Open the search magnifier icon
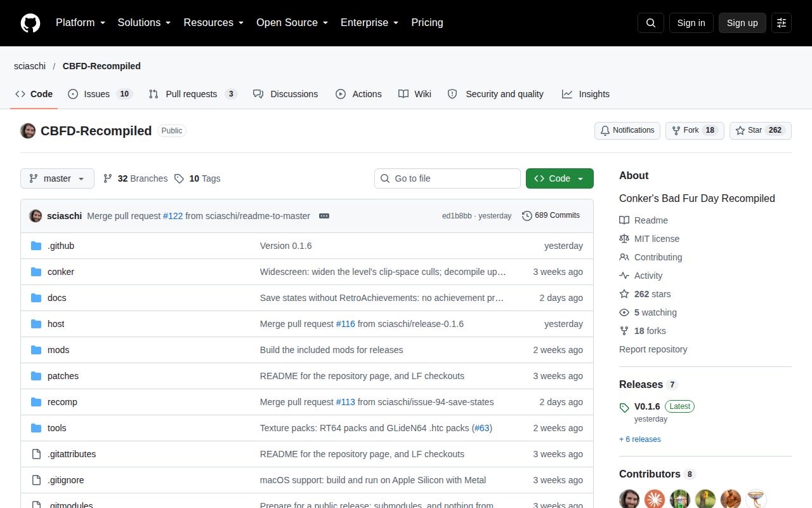 pyautogui.click(x=651, y=23)
